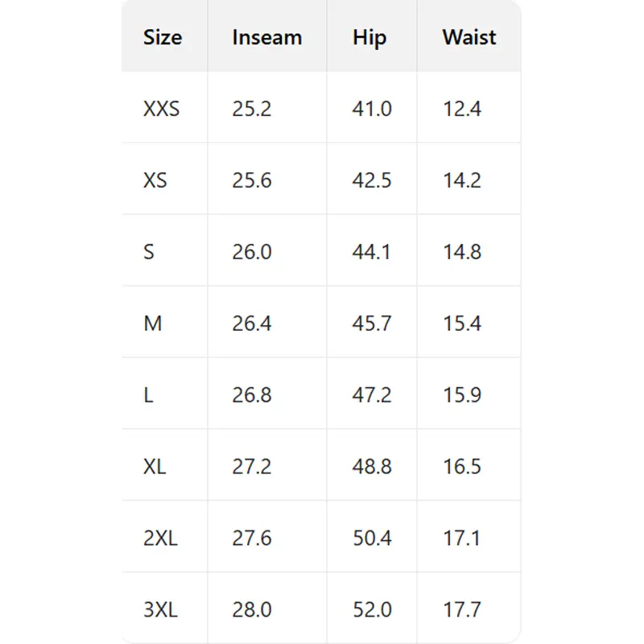
Task: Click the Hip column header
Action: point(369,37)
